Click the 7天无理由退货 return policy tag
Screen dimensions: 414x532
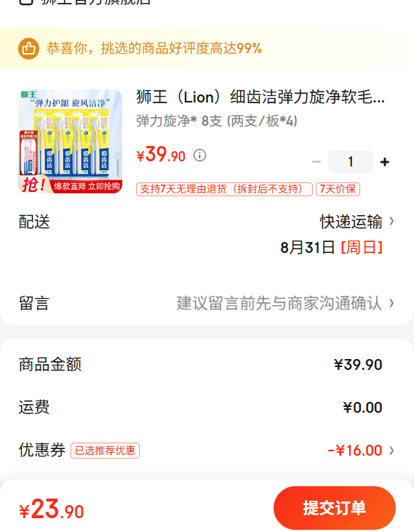click(x=224, y=189)
